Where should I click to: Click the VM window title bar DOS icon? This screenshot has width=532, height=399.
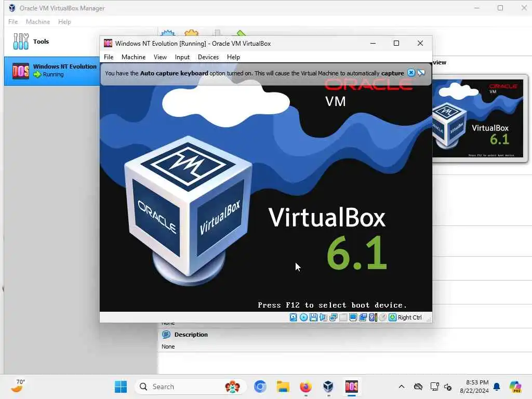point(108,43)
